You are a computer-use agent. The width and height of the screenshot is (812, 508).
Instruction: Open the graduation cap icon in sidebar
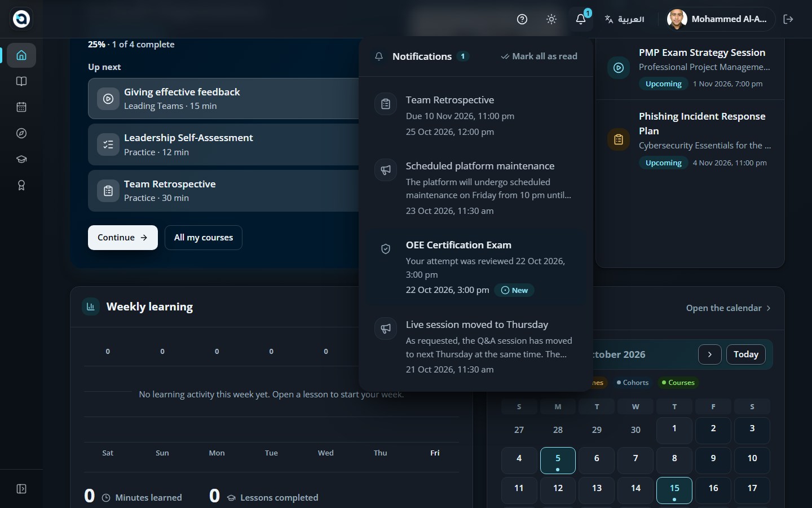click(21, 159)
